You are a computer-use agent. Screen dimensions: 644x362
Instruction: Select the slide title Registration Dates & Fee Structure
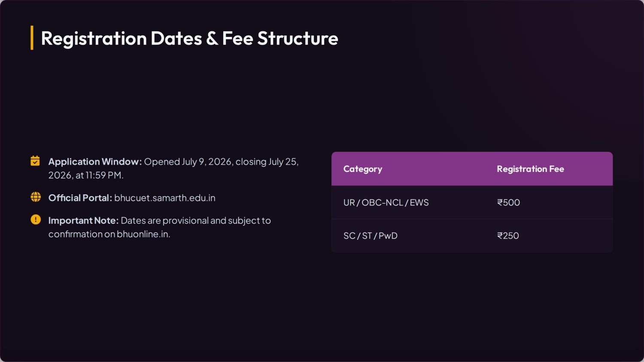pyautogui.click(x=189, y=38)
